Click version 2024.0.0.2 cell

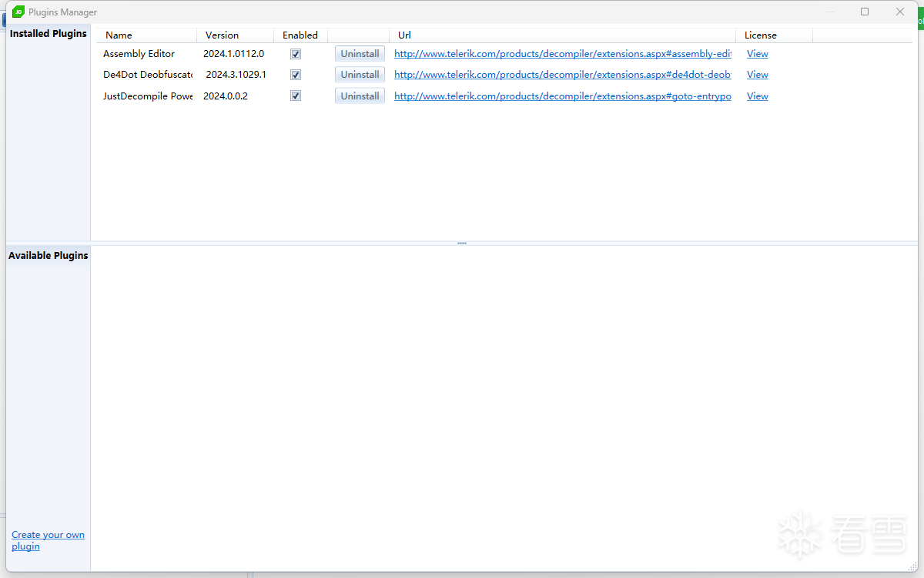[x=226, y=96]
